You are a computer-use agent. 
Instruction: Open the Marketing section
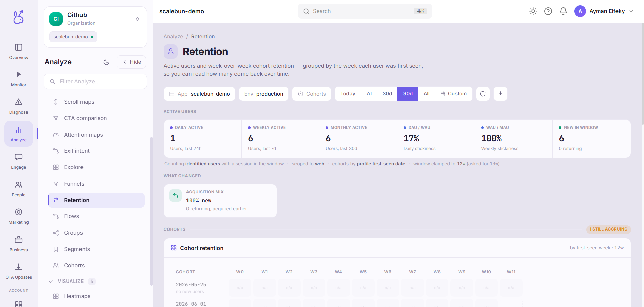pyautogui.click(x=19, y=216)
